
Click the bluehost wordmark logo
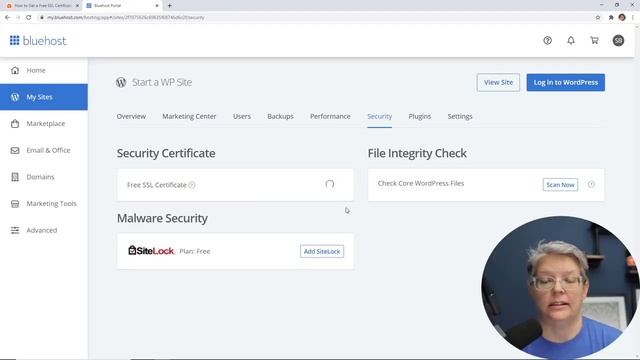pyautogui.click(x=44, y=40)
